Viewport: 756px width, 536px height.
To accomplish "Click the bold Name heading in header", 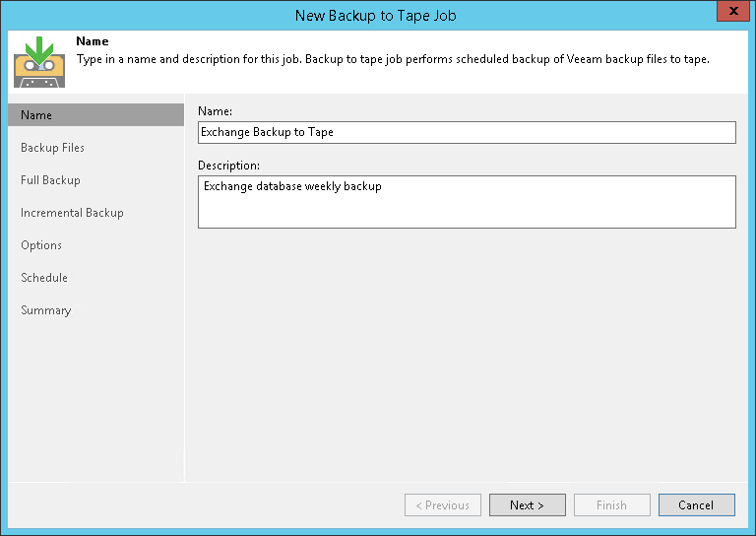I will (93, 42).
